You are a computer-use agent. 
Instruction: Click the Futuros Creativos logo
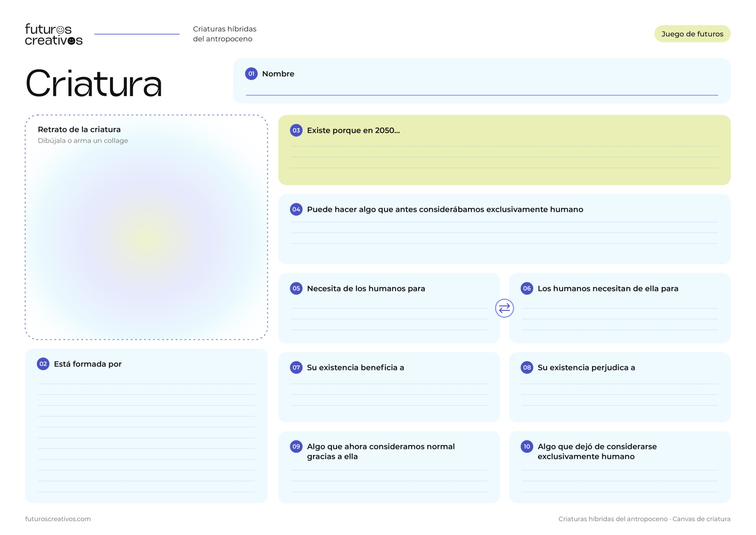(x=54, y=34)
